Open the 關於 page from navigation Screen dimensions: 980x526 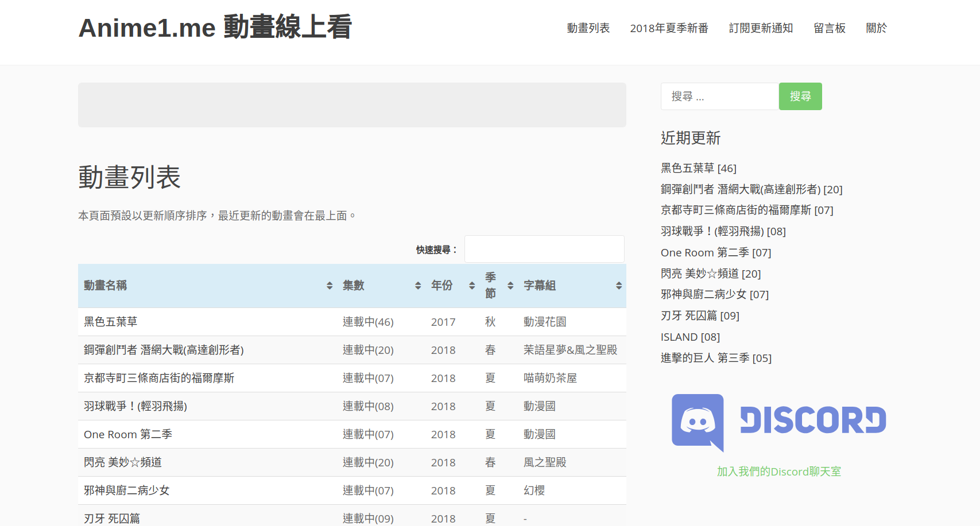876,28
